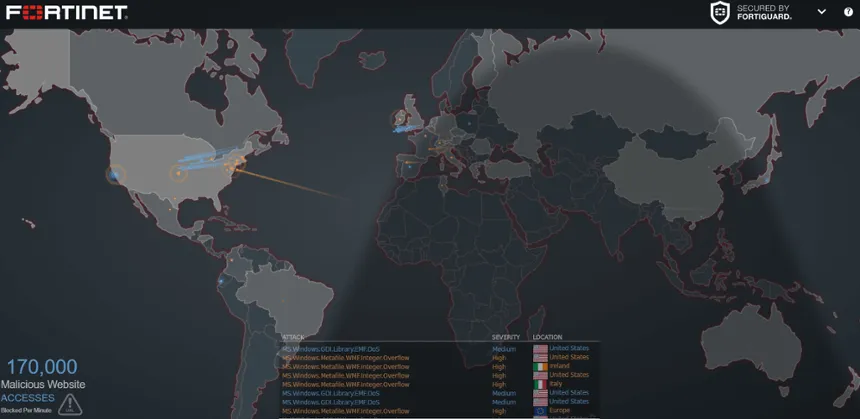Click the Secured by FortiGuard text
Screen dimensions: 860x419
(x=764, y=12)
